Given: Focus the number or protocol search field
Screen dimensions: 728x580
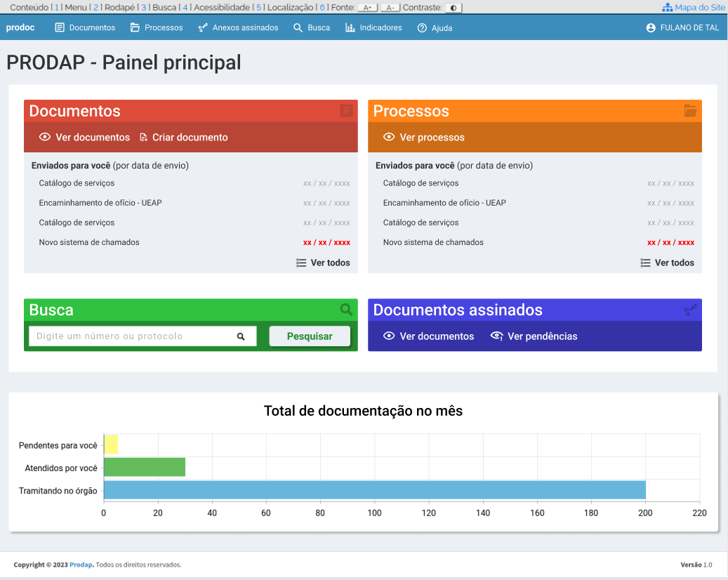Looking at the screenshot, I should click(x=133, y=336).
